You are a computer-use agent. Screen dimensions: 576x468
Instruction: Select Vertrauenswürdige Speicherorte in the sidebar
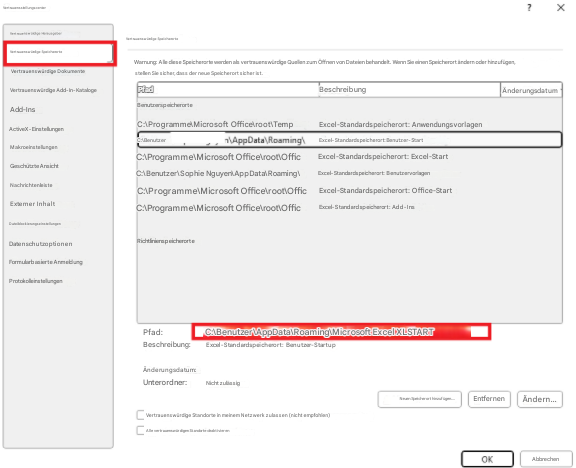60,54
